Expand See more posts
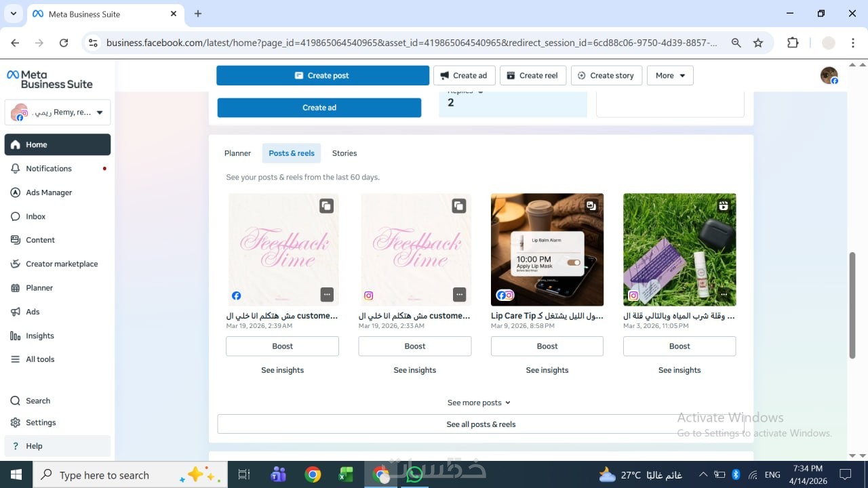 (x=479, y=403)
